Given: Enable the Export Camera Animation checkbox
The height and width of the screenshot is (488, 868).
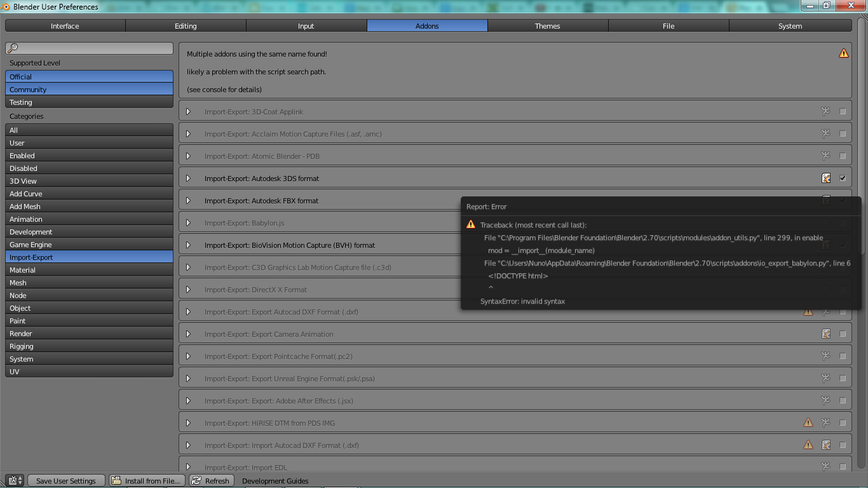Looking at the screenshot, I should click(843, 334).
